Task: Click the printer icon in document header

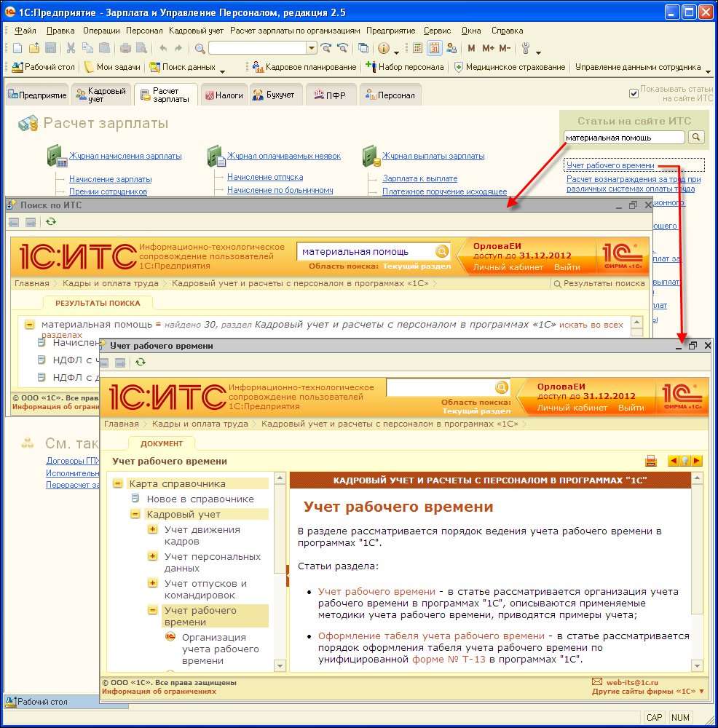Action: 651,461
